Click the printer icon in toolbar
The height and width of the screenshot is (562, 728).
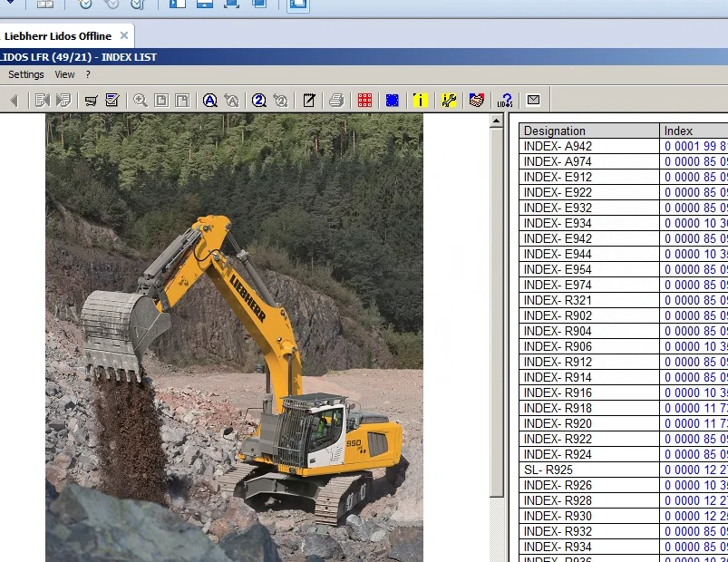click(x=336, y=101)
